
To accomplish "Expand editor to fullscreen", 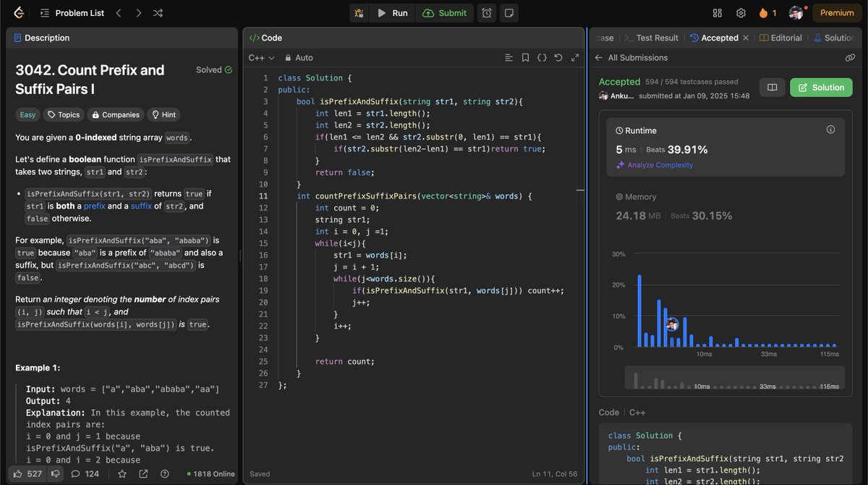I will [575, 57].
